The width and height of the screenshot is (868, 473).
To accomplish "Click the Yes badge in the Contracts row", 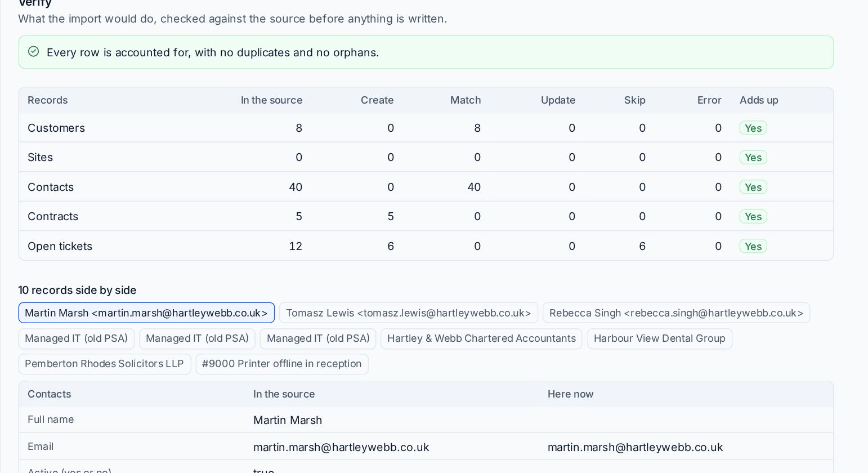I will point(753,216).
